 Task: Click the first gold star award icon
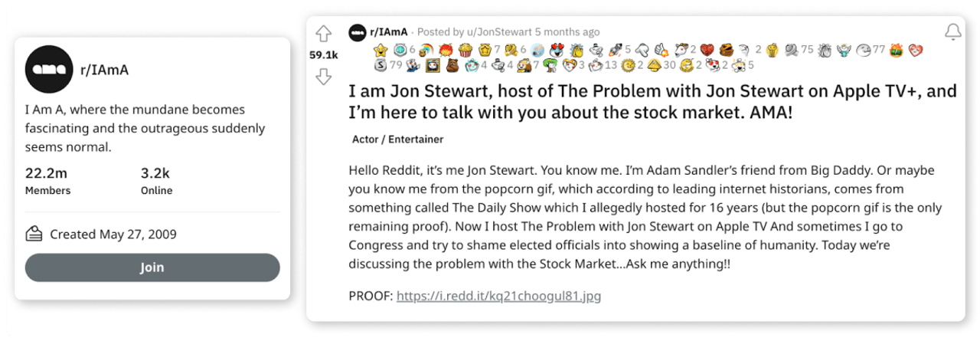pyautogui.click(x=381, y=50)
